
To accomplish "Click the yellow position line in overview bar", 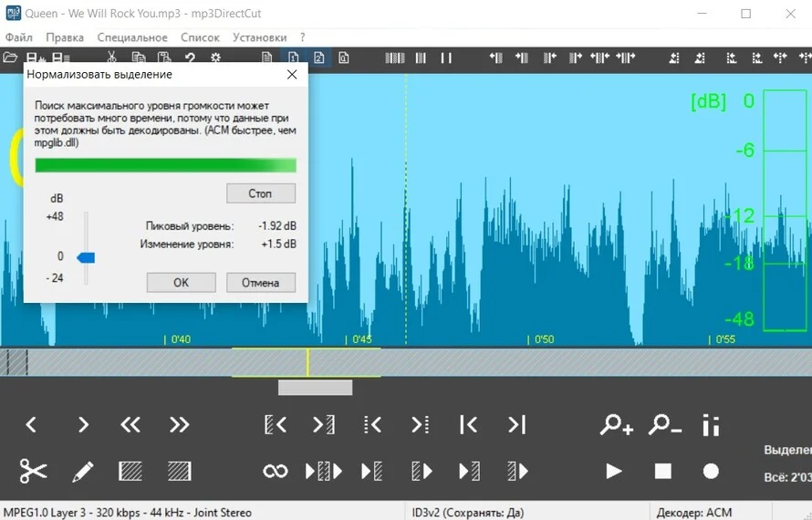I will point(307,362).
